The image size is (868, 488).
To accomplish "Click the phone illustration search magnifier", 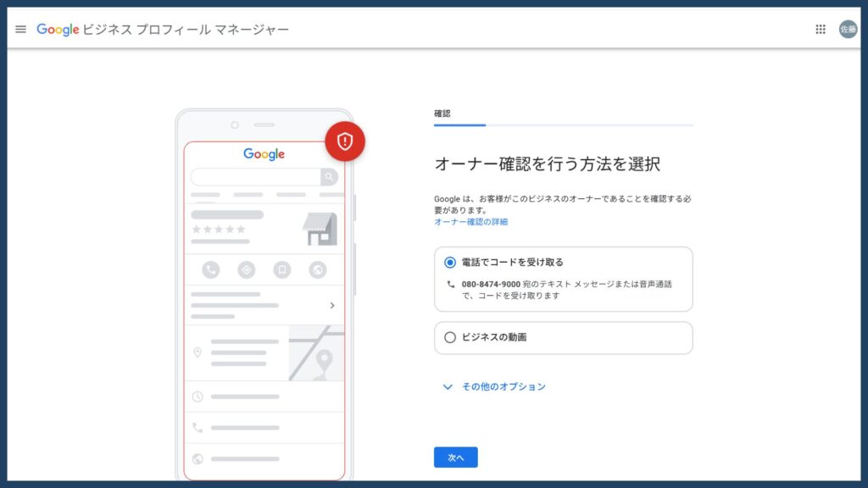I will pos(330,177).
